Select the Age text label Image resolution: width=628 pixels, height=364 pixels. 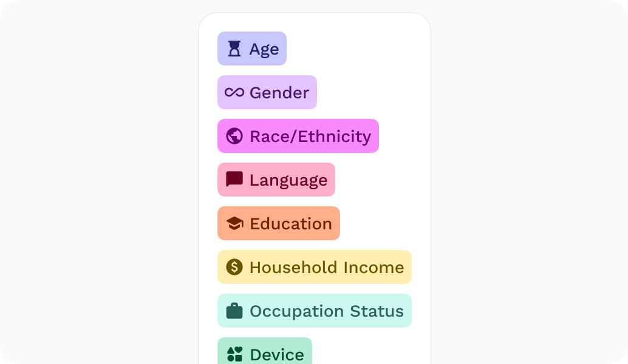click(x=264, y=50)
